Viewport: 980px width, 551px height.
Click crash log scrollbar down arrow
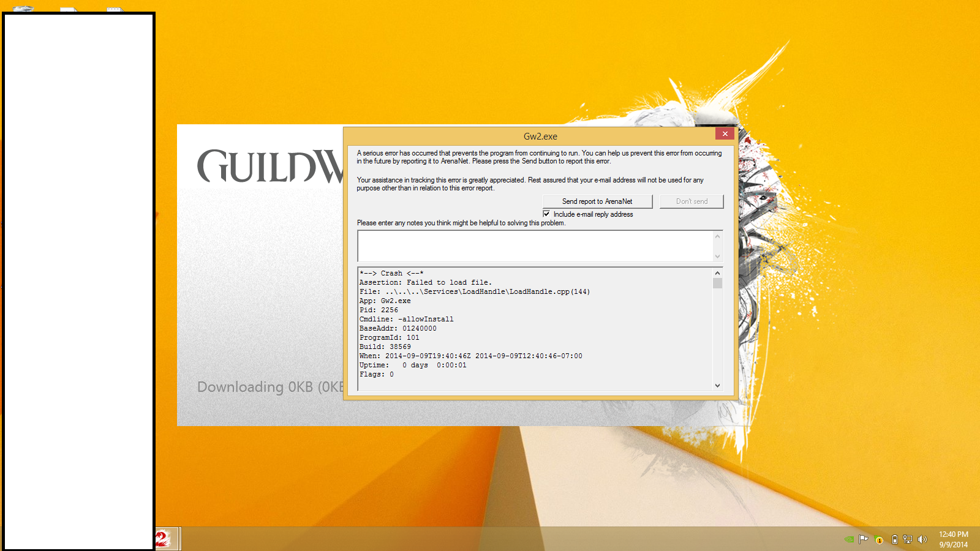pyautogui.click(x=717, y=386)
